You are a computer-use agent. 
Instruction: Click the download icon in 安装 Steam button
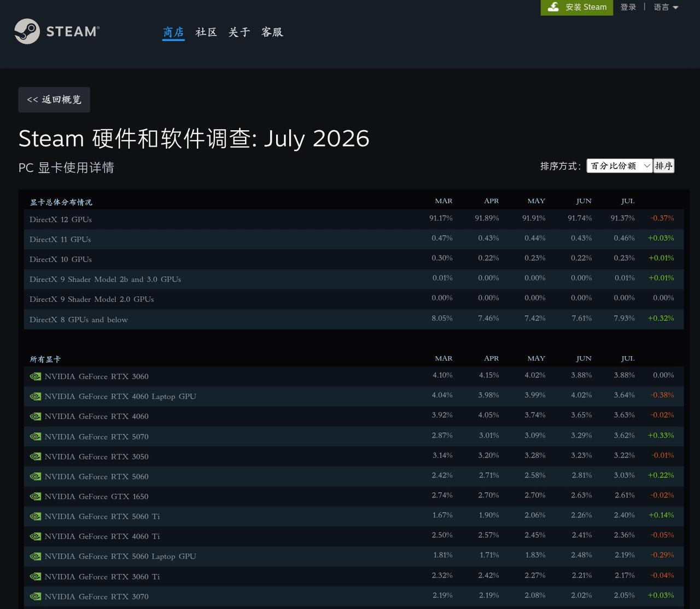click(x=553, y=7)
